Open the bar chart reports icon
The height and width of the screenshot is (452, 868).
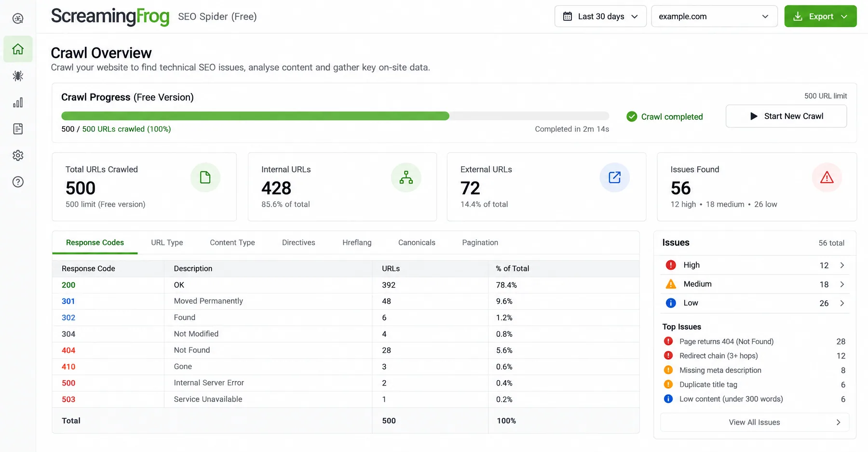pyautogui.click(x=18, y=103)
